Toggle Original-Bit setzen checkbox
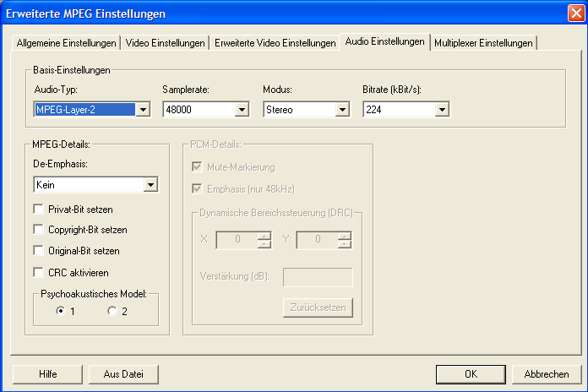588x392 pixels. (39, 251)
